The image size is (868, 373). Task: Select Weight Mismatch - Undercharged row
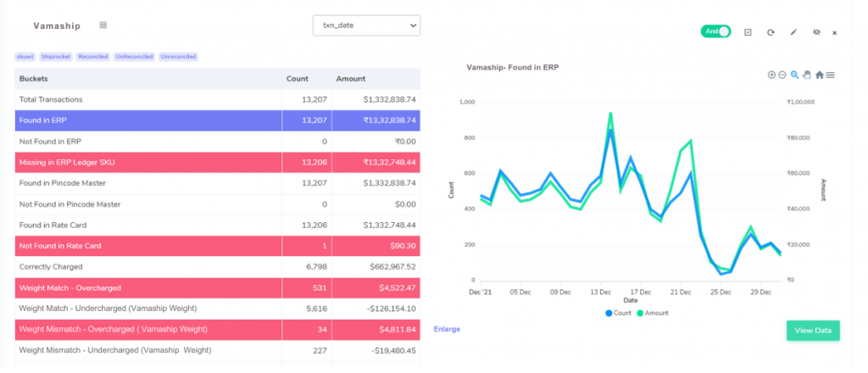pyautogui.click(x=218, y=350)
